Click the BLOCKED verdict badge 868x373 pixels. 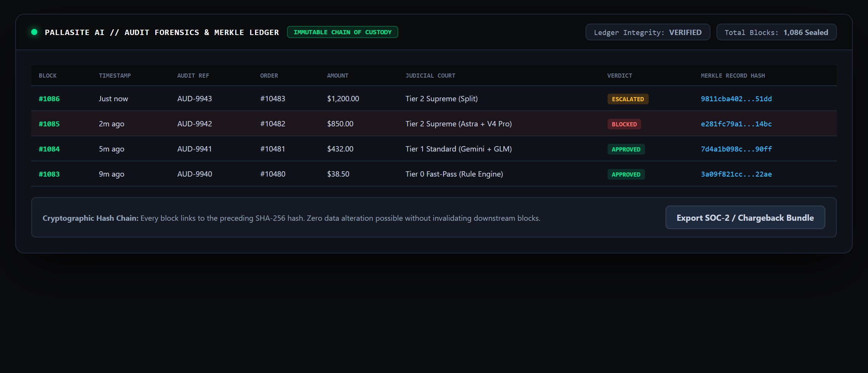(624, 124)
